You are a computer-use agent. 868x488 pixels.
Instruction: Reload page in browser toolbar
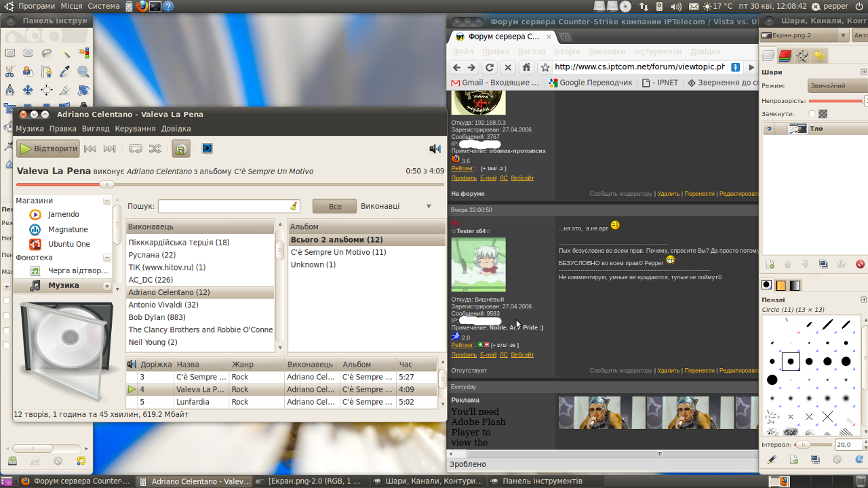[489, 67]
